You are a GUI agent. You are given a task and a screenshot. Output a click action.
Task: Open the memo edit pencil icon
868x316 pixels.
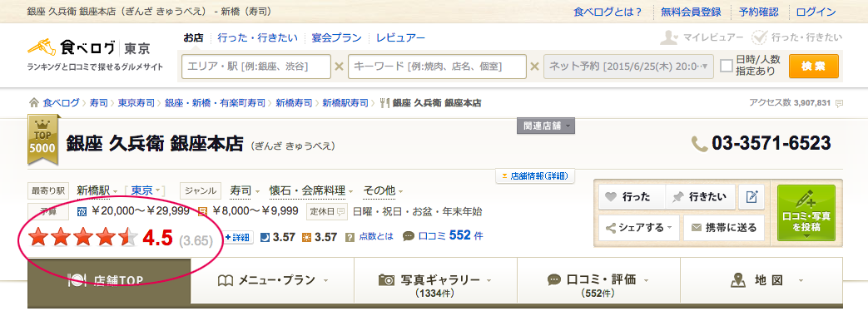pyautogui.click(x=751, y=197)
